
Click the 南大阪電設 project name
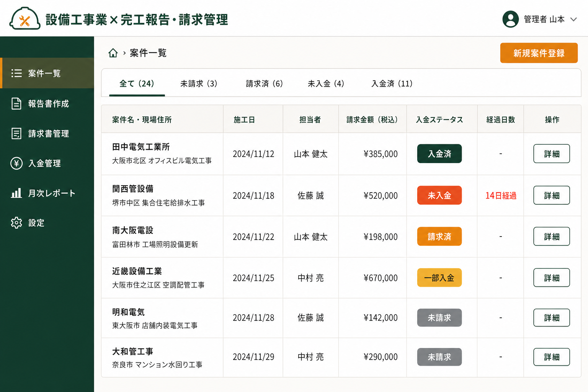pos(133,230)
